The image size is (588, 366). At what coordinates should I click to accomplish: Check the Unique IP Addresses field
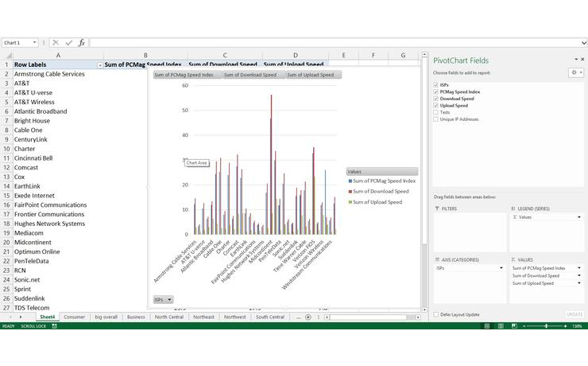pos(435,119)
